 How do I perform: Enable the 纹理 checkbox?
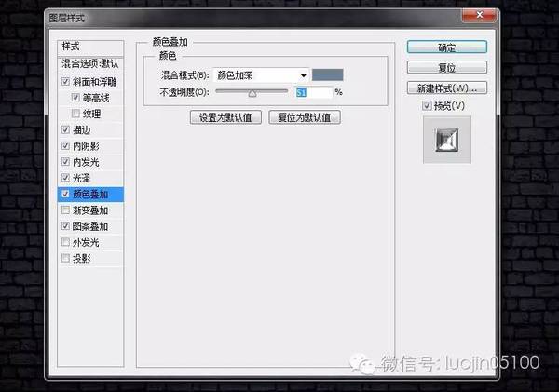click(75, 114)
